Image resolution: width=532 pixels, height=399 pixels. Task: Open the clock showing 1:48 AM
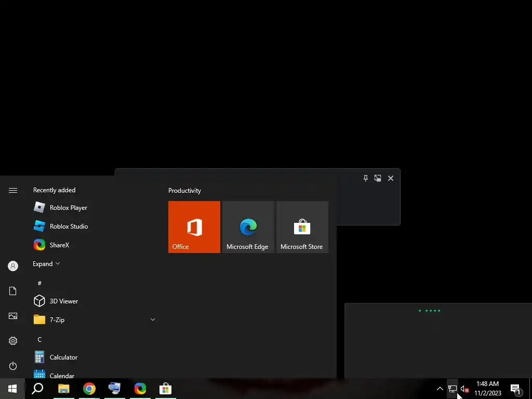tap(488, 389)
